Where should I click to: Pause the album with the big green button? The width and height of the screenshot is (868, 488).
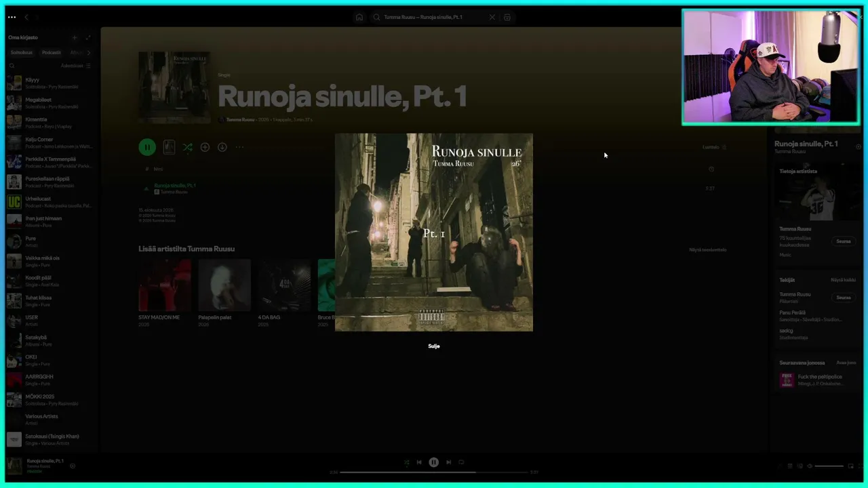coord(147,147)
